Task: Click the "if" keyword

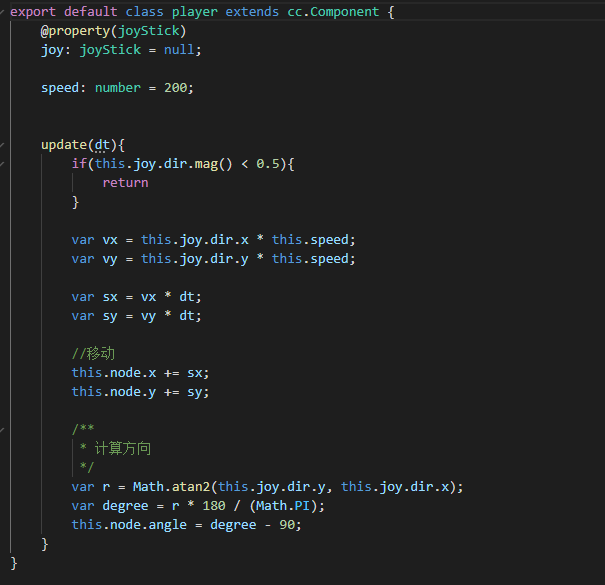Action: [79, 164]
